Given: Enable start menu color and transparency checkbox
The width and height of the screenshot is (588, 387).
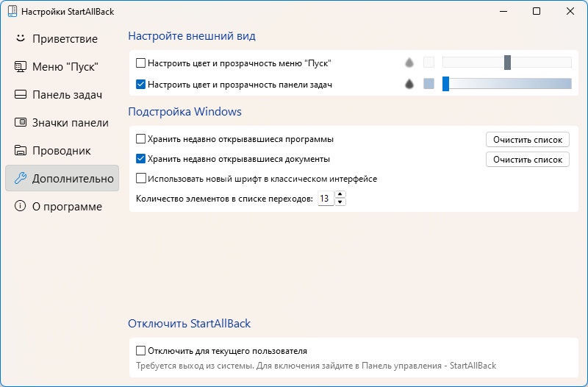Looking at the screenshot, I should [140, 63].
